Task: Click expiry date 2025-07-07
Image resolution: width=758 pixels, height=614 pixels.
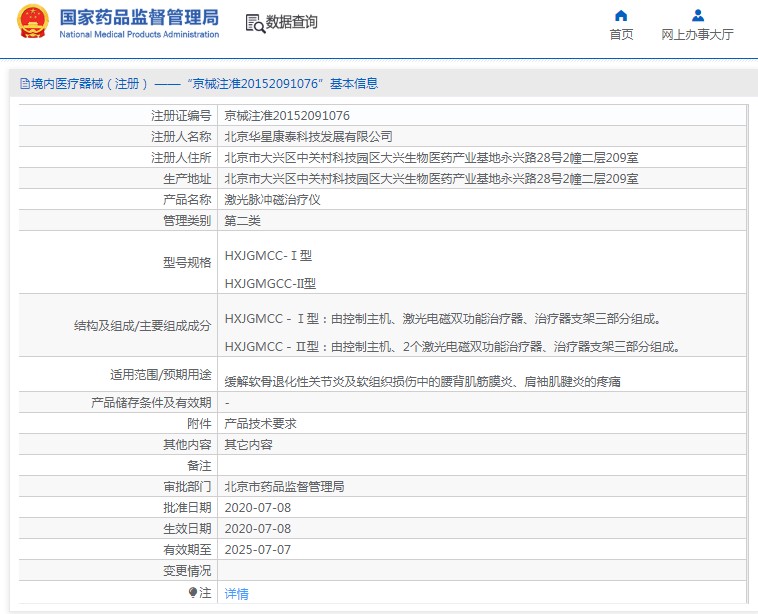Action: (x=258, y=550)
